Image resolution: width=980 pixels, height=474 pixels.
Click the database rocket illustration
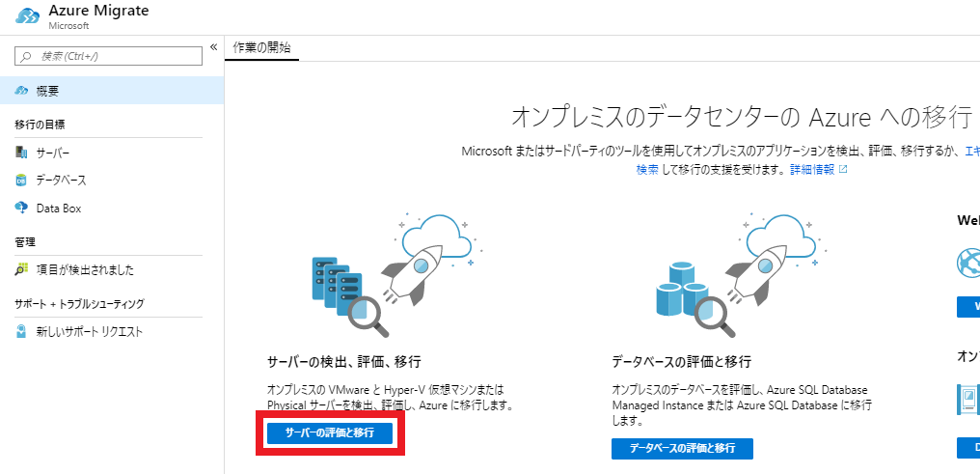point(741,274)
